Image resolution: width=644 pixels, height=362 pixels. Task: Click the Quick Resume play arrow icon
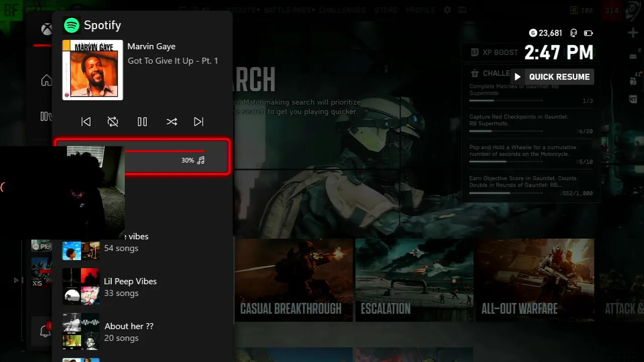click(518, 77)
